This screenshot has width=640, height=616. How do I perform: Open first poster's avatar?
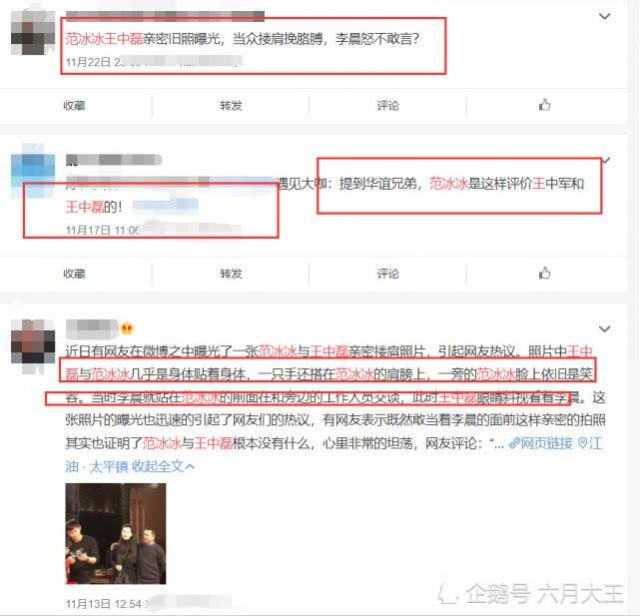click(33, 33)
